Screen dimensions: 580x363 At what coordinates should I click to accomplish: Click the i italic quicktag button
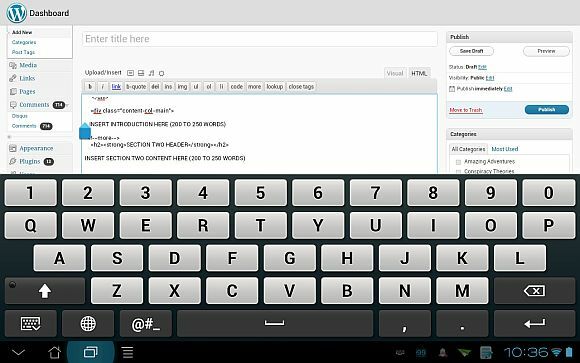click(102, 87)
